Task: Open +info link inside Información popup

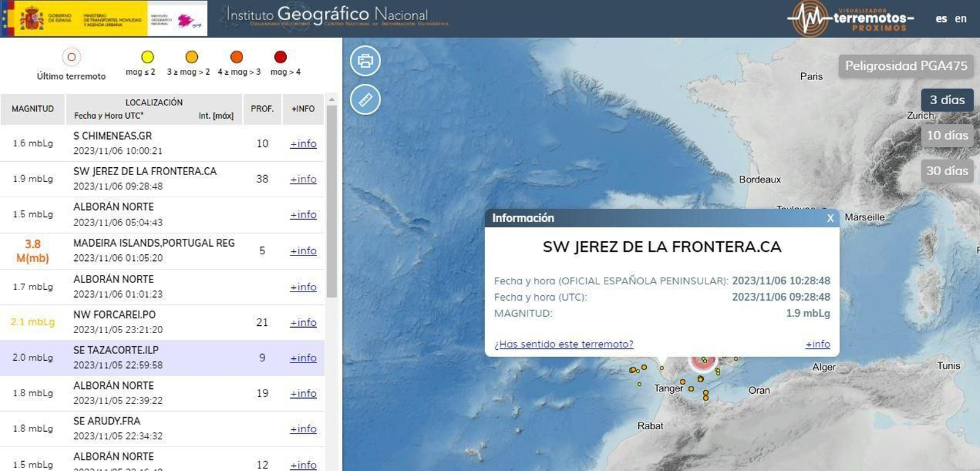Action: pos(818,344)
